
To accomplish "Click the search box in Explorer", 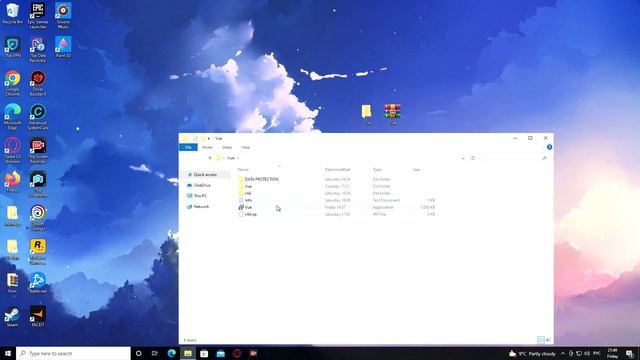I will tap(515, 158).
